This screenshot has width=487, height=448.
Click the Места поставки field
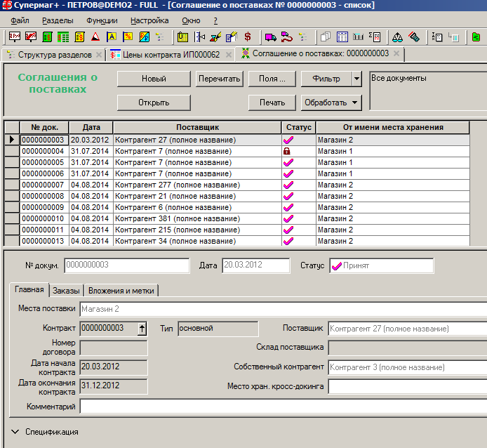[283, 309]
